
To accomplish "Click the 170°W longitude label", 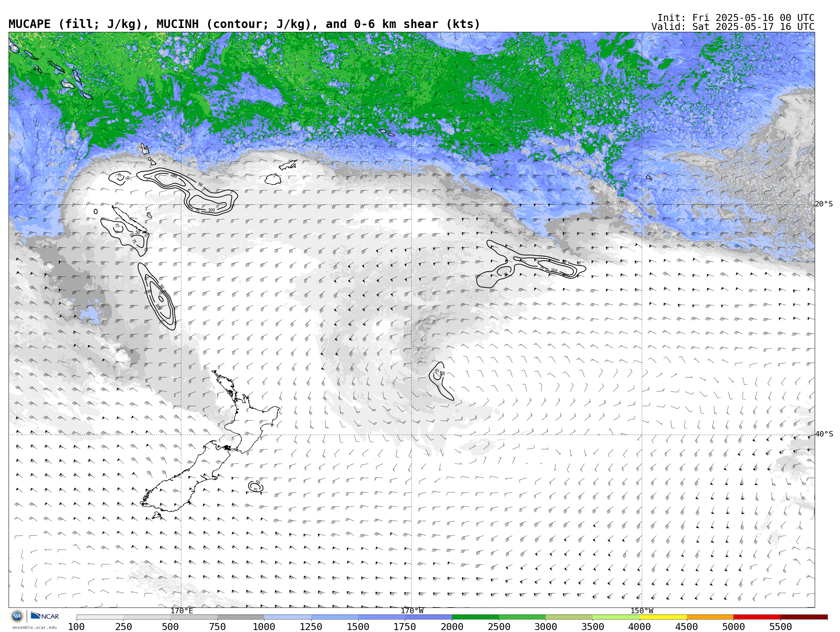I will click(x=412, y=611).
